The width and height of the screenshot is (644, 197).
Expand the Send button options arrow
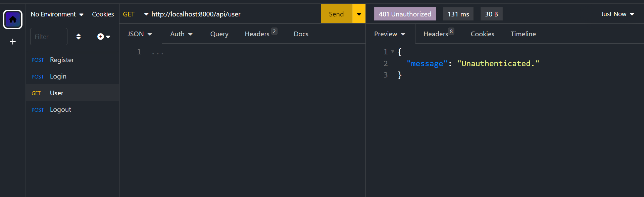pyautogui.click(x=359, y=14)
